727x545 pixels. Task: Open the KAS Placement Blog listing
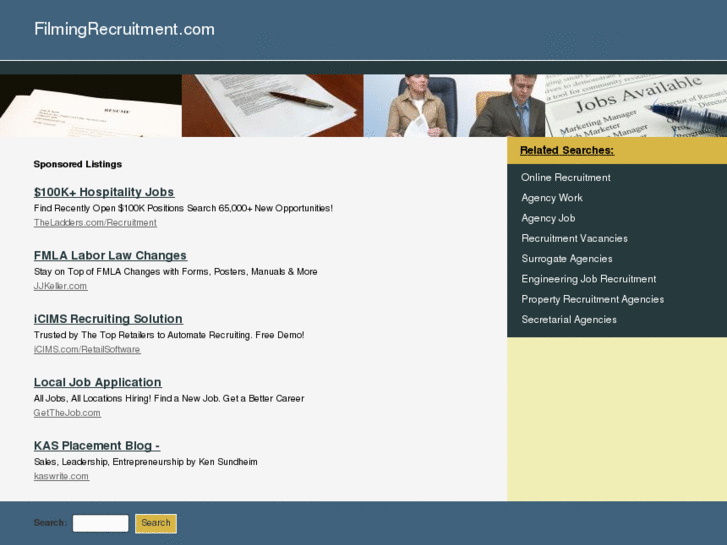click(x=97, y=446)
